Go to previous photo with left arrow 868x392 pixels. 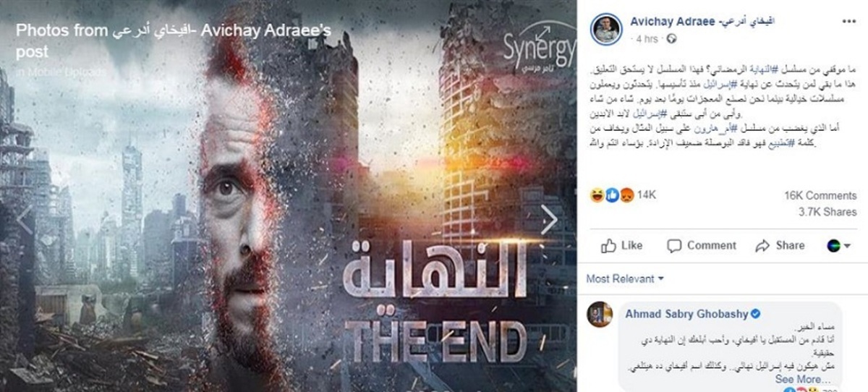(x=25, y=221)
